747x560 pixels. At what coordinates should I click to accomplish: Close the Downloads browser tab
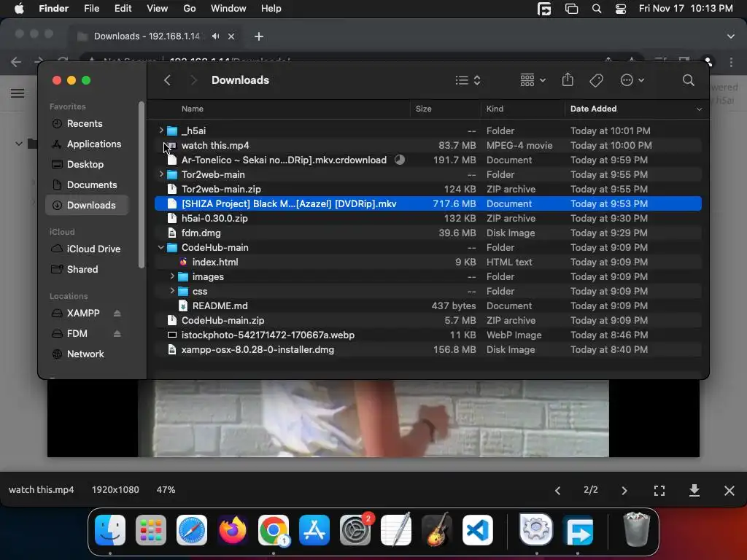231,36
